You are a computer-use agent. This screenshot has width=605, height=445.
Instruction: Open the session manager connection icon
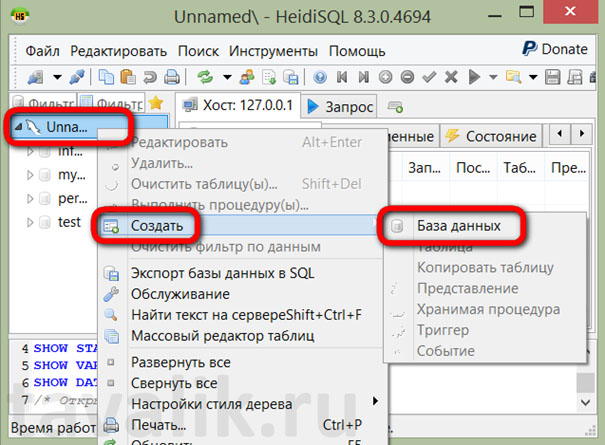[35, 77]
